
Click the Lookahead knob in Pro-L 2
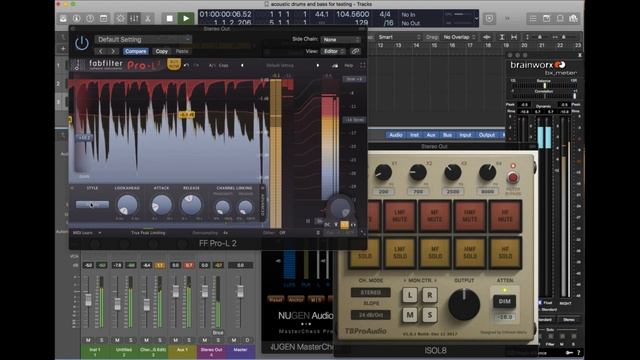tap(127, 205)
